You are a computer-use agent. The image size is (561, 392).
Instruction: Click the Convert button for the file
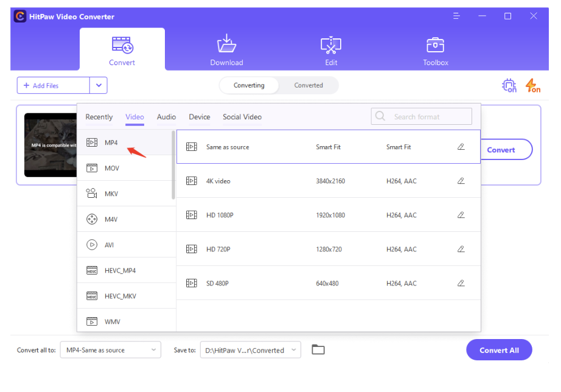coord(506,150)
